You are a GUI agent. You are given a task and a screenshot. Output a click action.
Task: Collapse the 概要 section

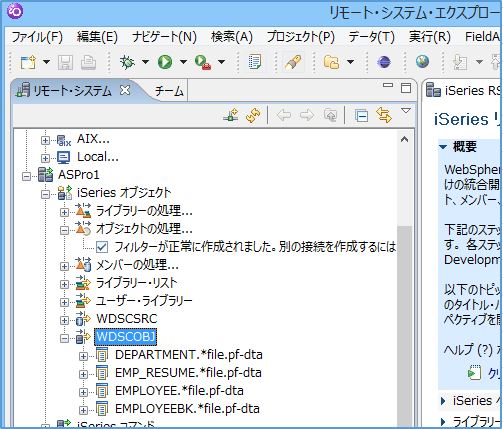coord(443,147)
